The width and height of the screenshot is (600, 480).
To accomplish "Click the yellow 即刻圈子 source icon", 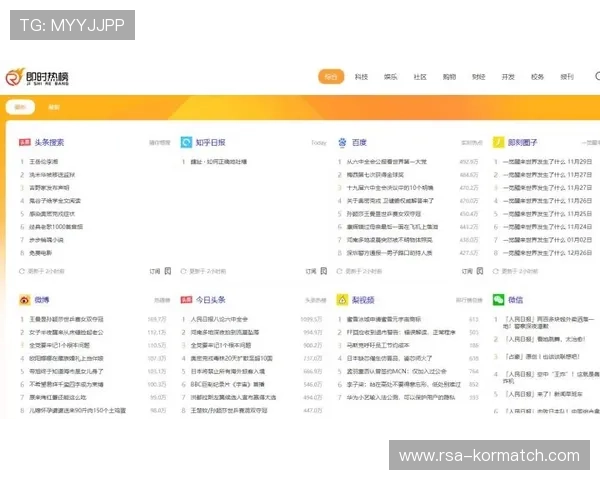I will click(498, 142).
